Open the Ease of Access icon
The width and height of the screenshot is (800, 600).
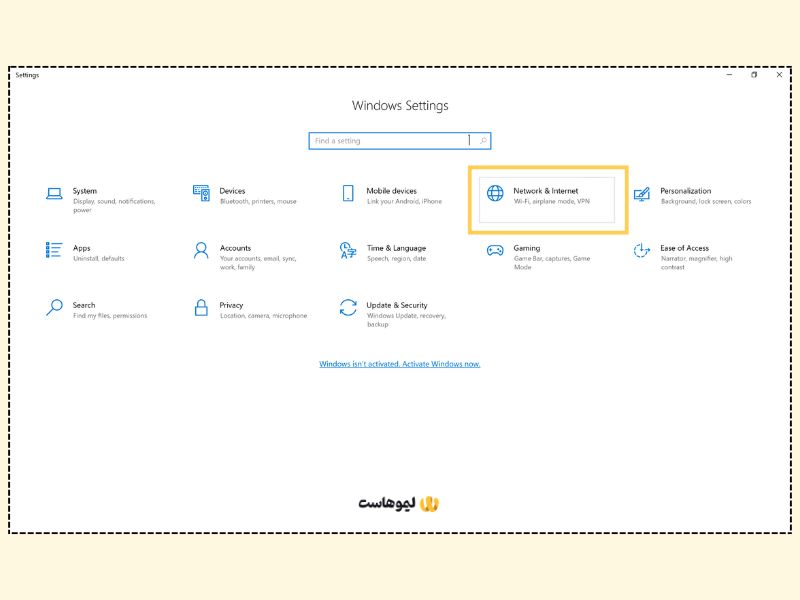click(642, 251)
